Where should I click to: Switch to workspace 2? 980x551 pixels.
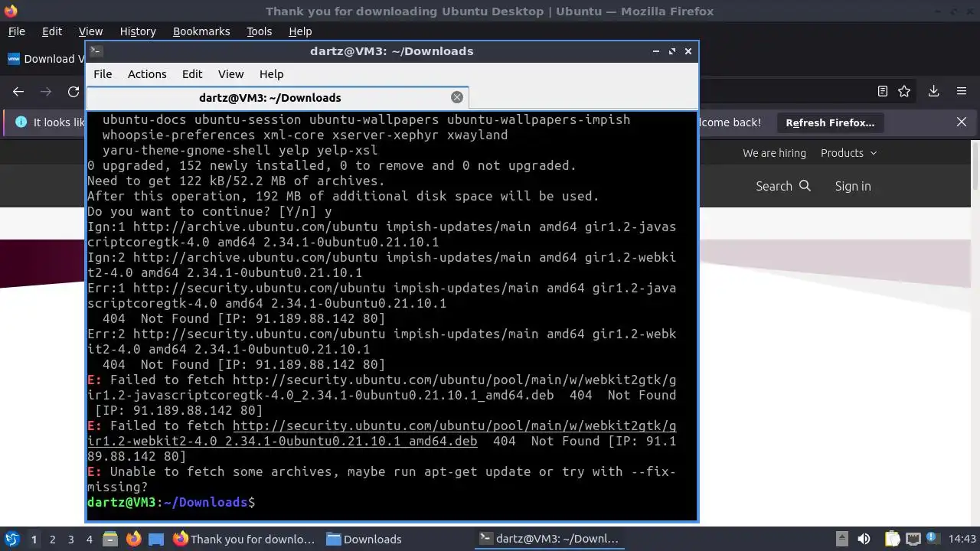pyautogui.click(x=52, y=539)
